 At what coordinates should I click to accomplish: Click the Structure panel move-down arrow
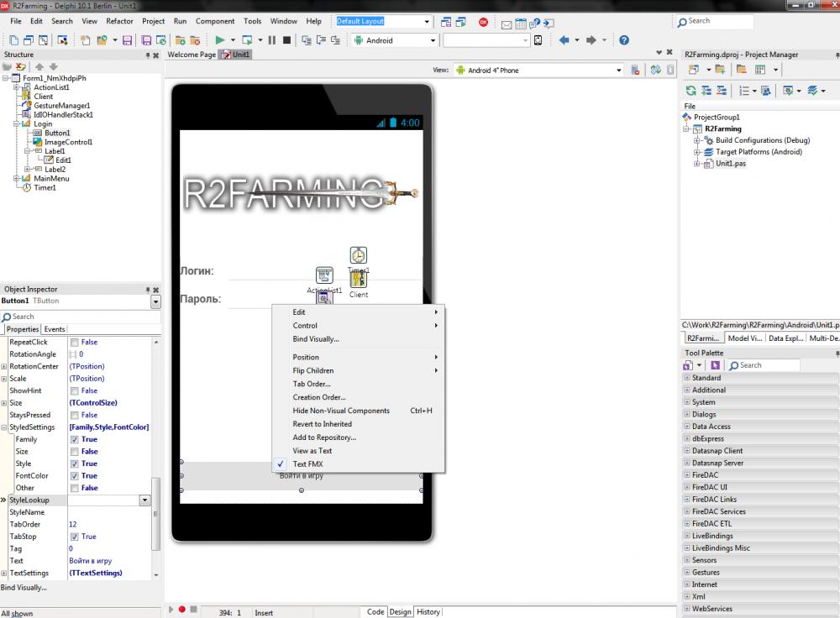tap(53, 67)
